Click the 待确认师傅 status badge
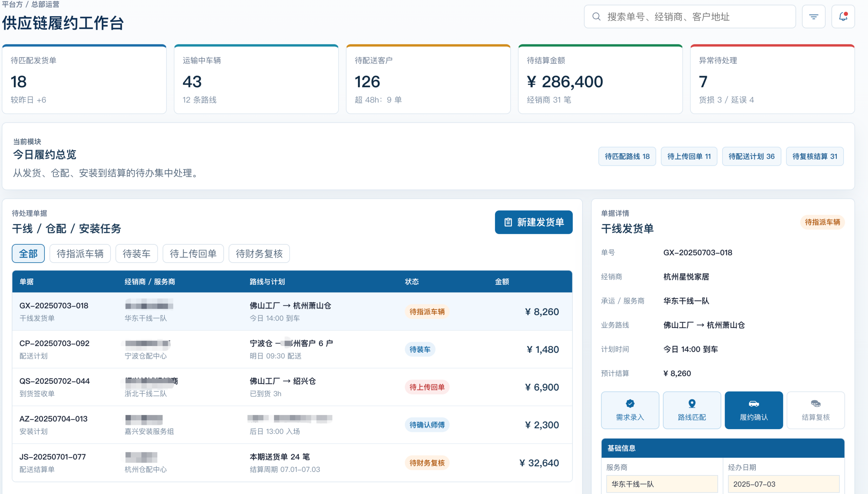Screen dimensions: 868x494 [x=427, y=425]
